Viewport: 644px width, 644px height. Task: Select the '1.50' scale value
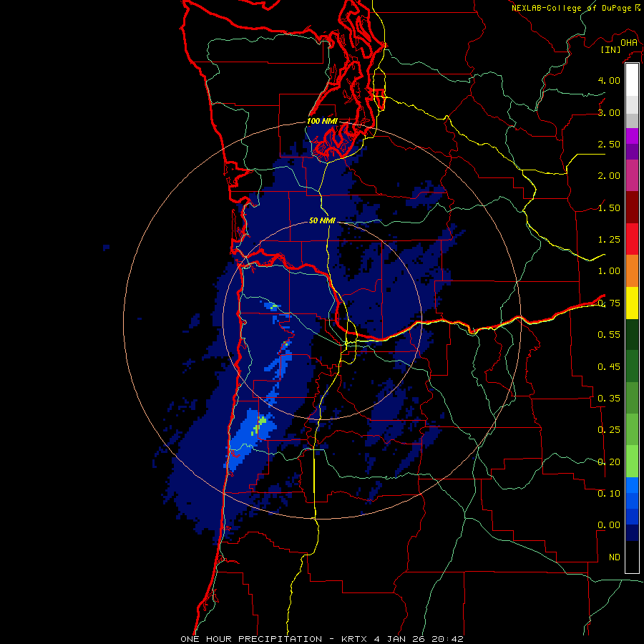pyautogui.click(x=609, y=208)
